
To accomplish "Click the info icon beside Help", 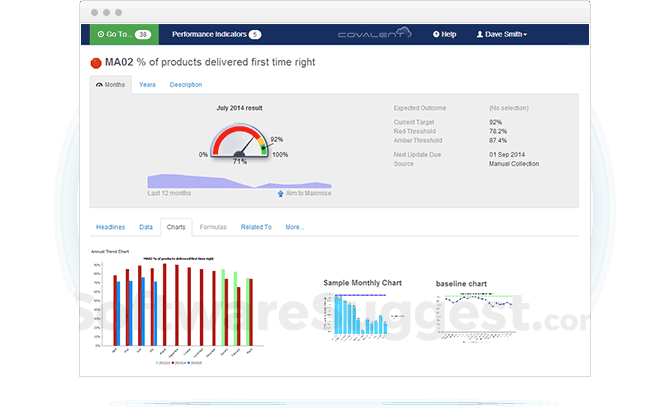I will coord(436,34).
